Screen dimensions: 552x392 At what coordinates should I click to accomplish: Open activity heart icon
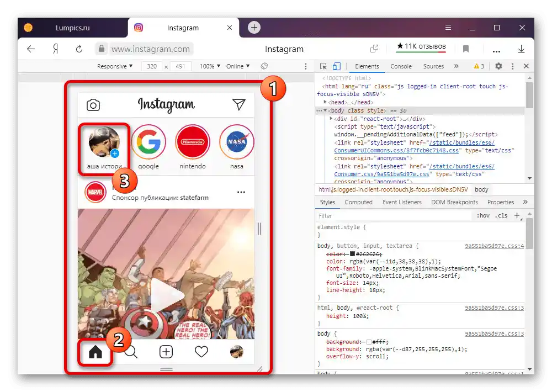pos(201,352)
